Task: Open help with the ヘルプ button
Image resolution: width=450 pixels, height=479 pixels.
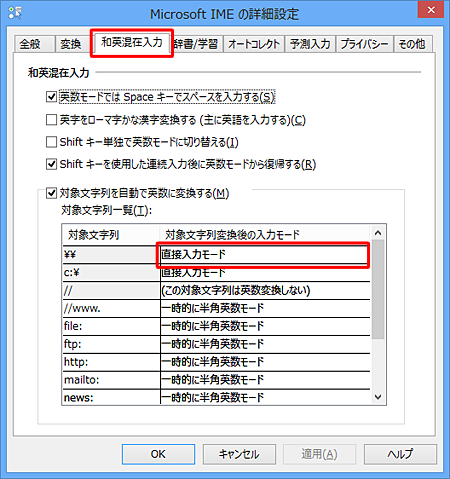Action: pyautogui.click(x=400, y=454)
